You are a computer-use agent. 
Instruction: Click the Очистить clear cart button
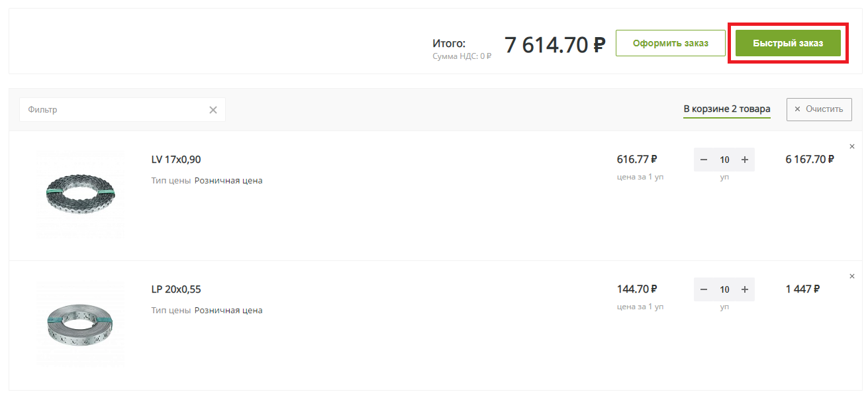[819, 109]
